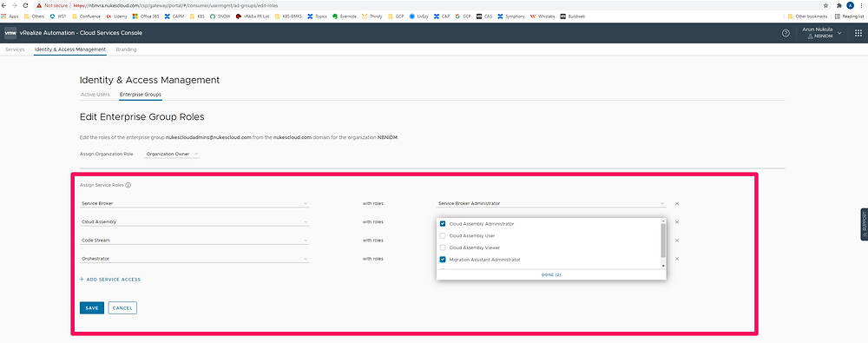
Task: Open the Organization Owner role dropdown
Action: point(172,154)
